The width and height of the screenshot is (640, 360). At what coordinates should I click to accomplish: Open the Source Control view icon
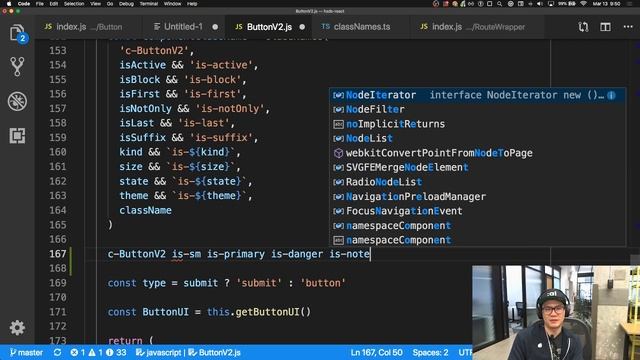17,67
